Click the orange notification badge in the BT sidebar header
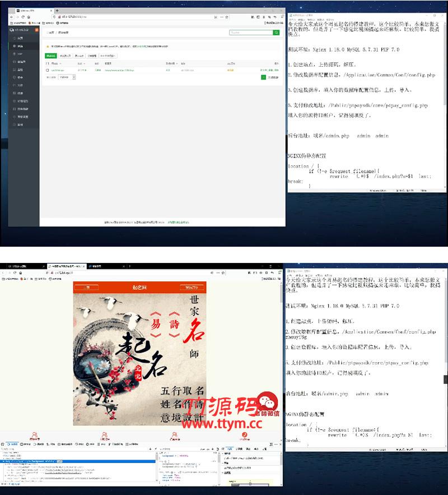The height and width of the screenshot is (495, 448). [36, 30]
